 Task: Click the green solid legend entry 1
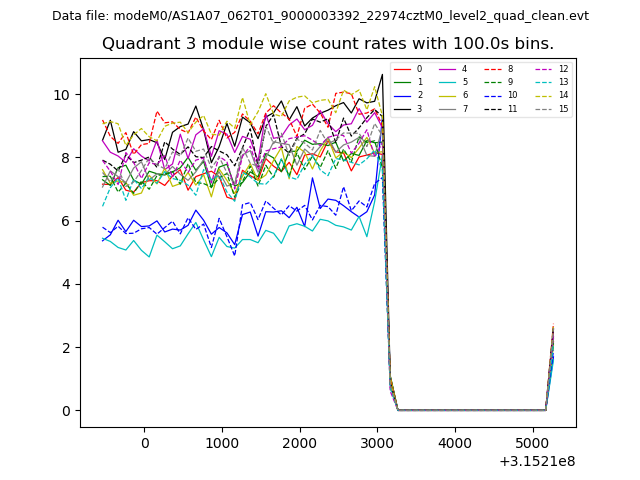[x=410, y=82]
